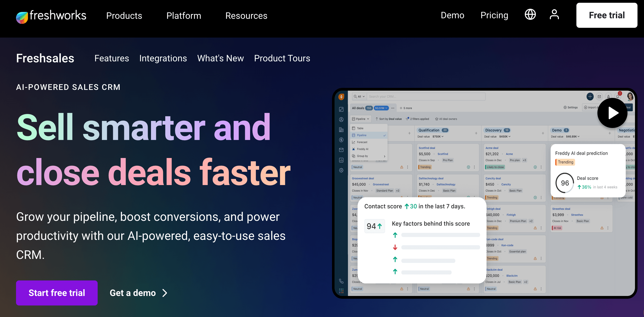This screenshot has width=644, height=317.
Task: Open the Products menu
Action: click(x=124, y=16)
